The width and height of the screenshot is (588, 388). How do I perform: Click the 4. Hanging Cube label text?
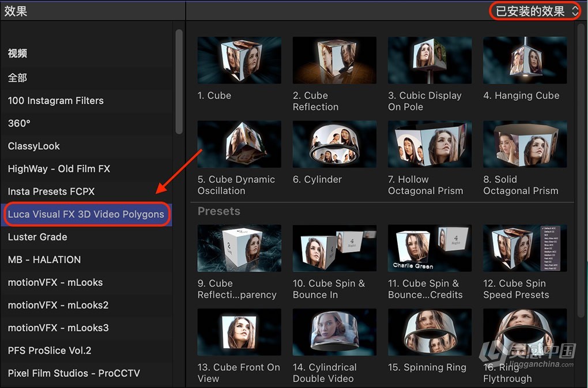(521, 96)
